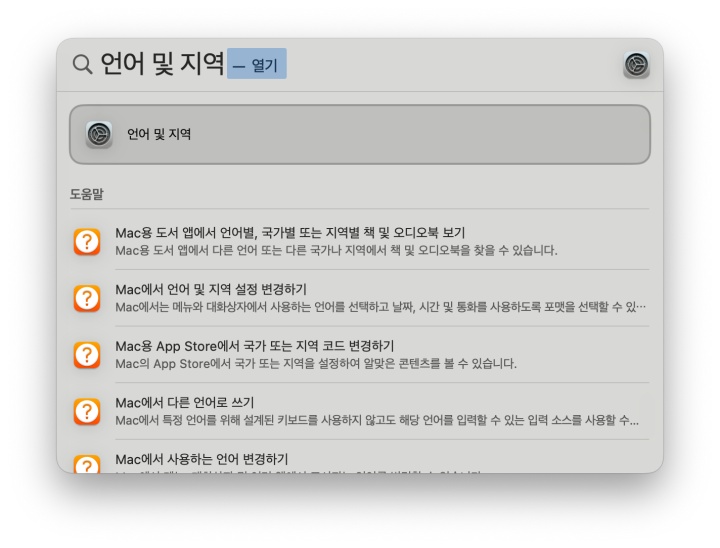Open the help icon for Mac용 도서 앱 result
720x548 pixels.
tap(87, 242)
